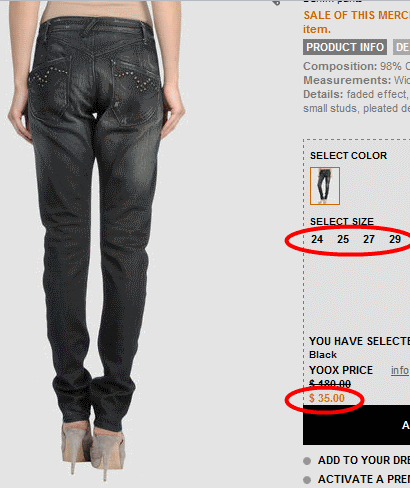
Task: Click the large jeans product photo
Action: (97, 240)
